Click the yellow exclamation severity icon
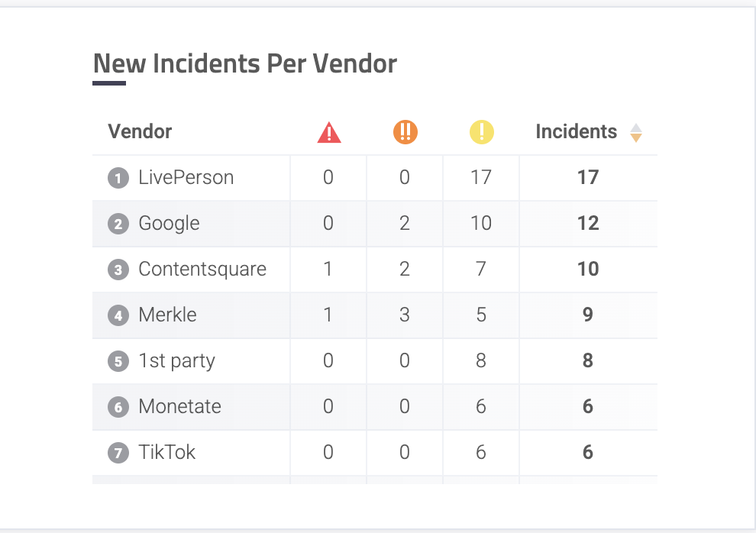The width and height of the screenshot is (756, 533). (x=482, y=132)
